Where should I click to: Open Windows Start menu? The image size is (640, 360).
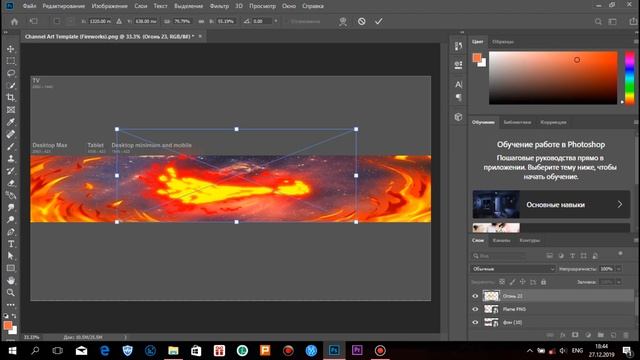click(12, 351)
